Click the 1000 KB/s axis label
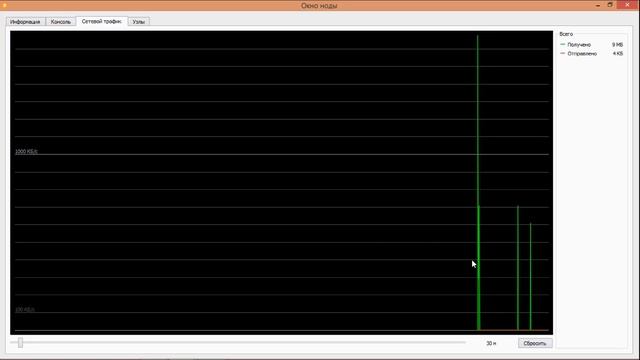This screenshot has width=640, height=360. click(27, 151)
